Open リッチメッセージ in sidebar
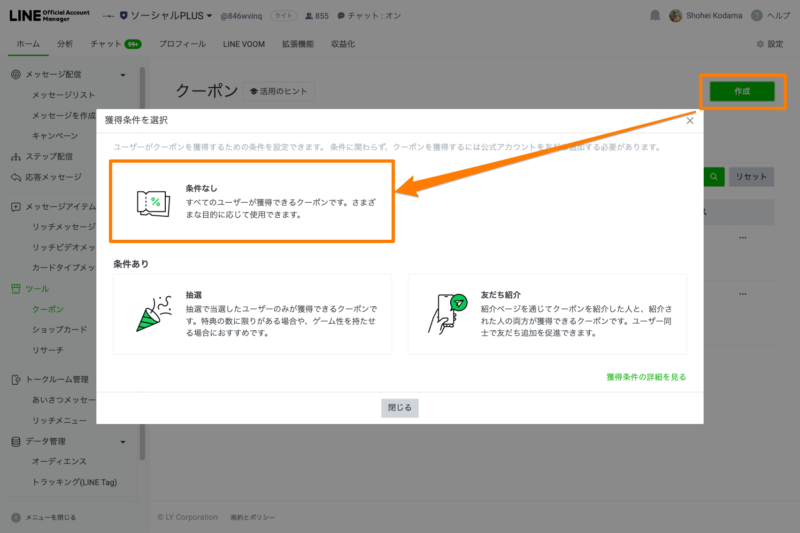800x533 pixels. pyautogui.click(x=64, y=226)
